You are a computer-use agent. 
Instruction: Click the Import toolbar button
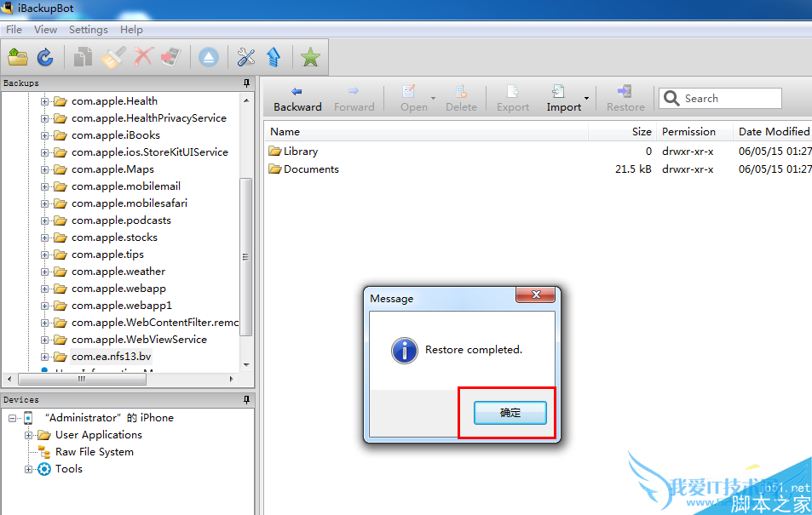tap(563, 99)
